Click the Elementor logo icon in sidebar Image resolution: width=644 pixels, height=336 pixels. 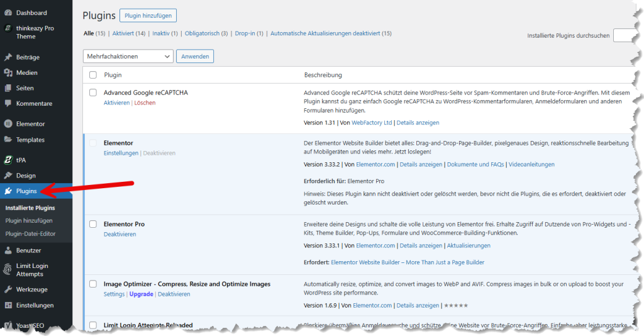click(x=8, y=123)
